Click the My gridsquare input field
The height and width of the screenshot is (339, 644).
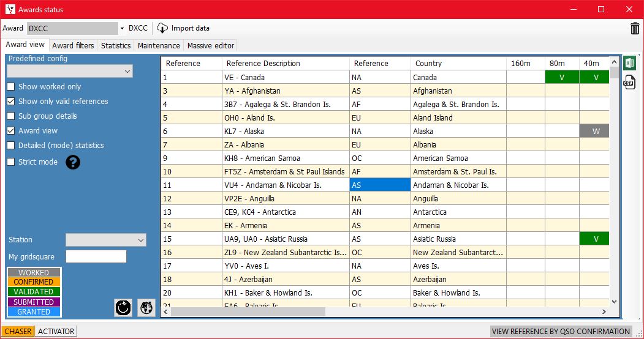pyautogui.click(x=96, y=256)
